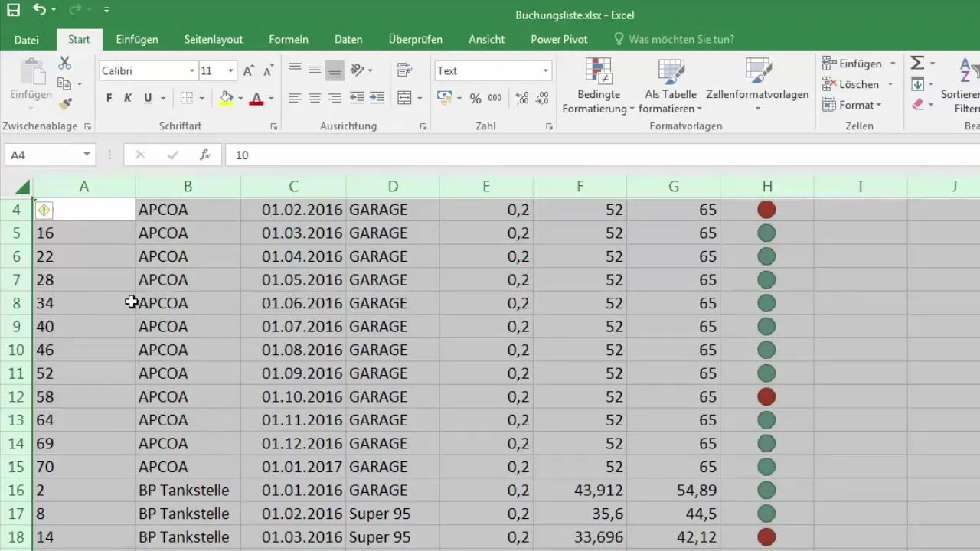Apply the yellow fill color bucket
Image resolution: width=980 pixels, height=551 pixels.
226,98
